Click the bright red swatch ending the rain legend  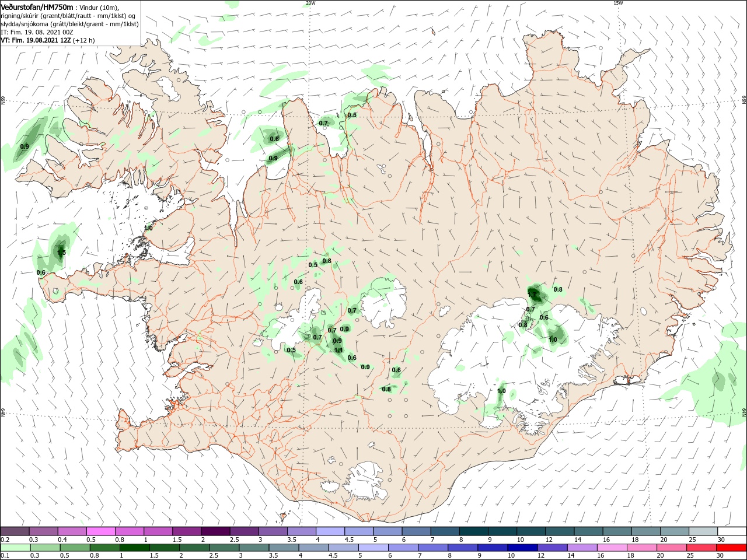pos(731,547)
